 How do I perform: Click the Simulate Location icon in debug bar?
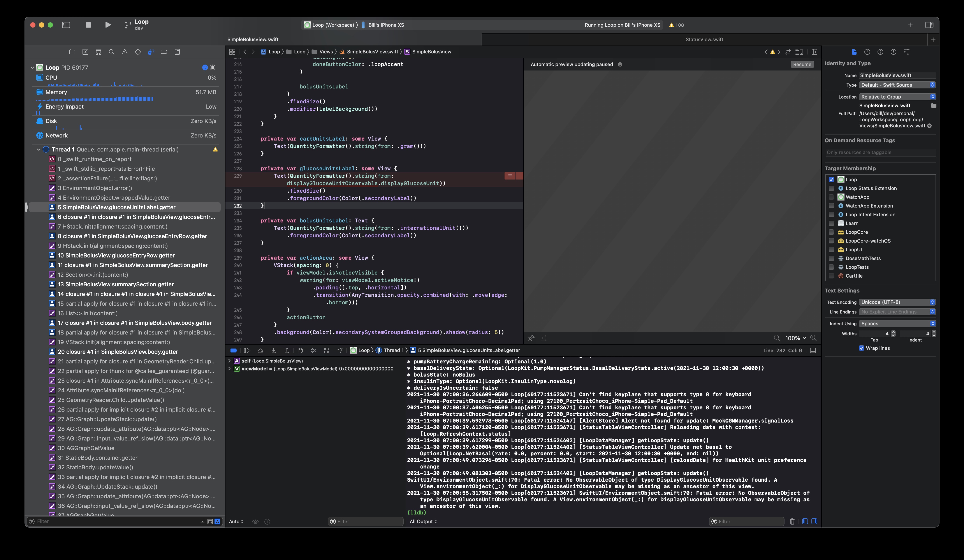(x=340, y=350)
